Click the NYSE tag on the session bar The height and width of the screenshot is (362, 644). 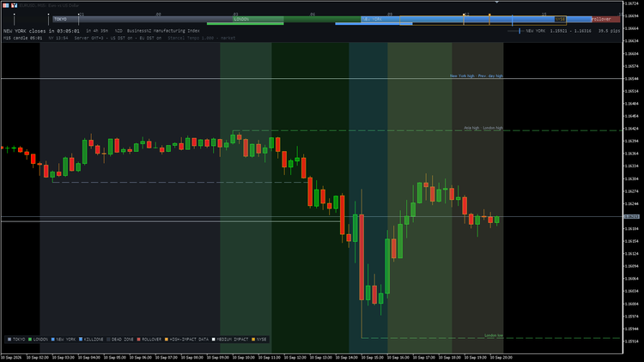pyautogui.click(x=560, y=19)
